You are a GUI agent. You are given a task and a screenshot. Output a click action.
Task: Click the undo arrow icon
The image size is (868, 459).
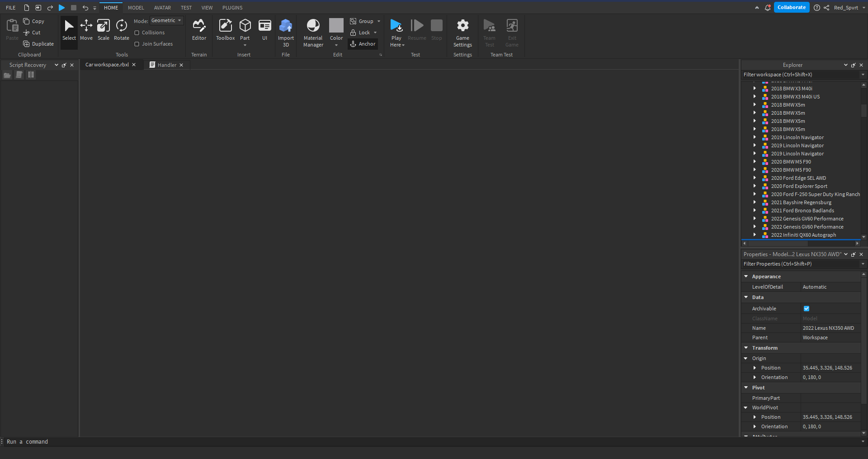(85, 8)
